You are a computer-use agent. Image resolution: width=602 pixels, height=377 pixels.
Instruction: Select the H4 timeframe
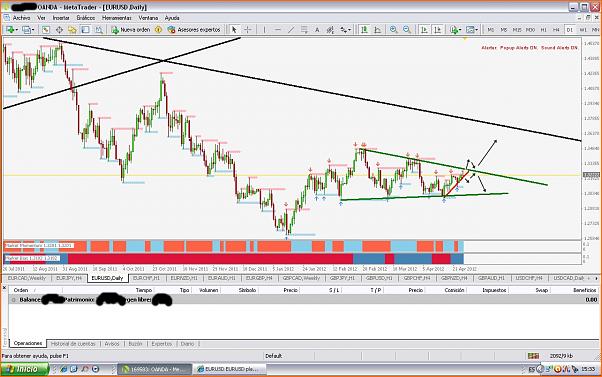(556, 30)
